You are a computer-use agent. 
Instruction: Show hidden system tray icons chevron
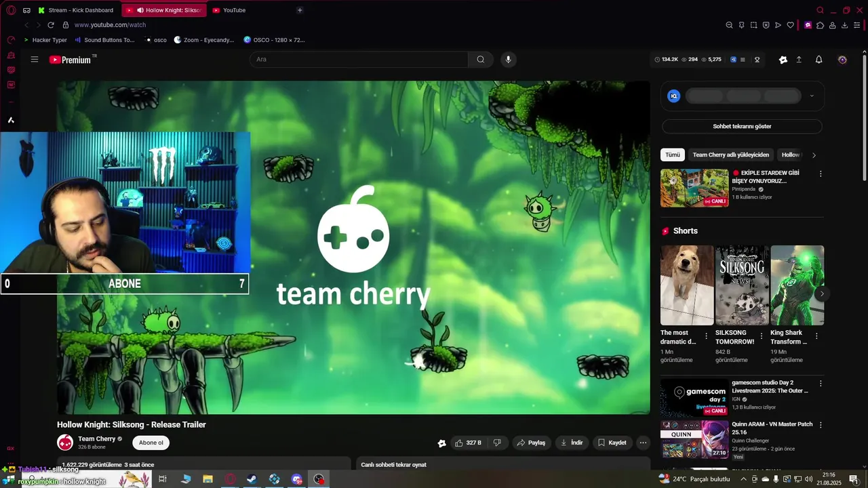click(743, 479)
